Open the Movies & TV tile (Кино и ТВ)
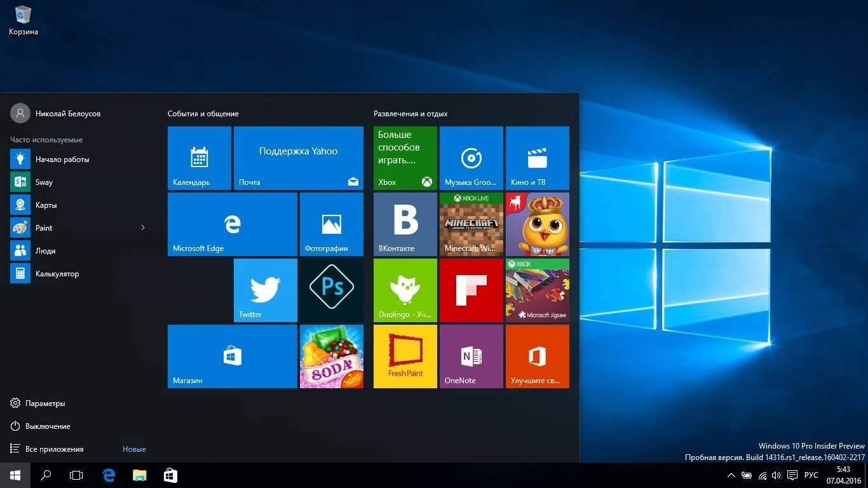868x488 pixels. point(538,158)
